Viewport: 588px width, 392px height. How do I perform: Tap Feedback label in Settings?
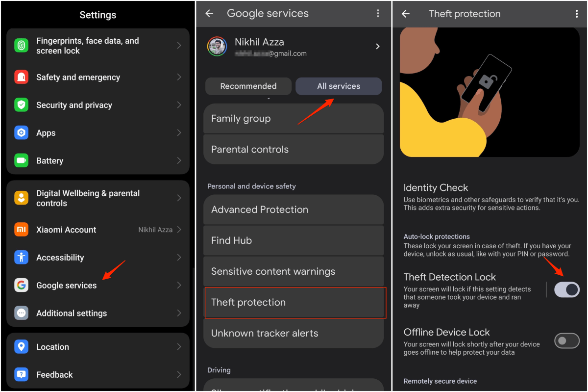54,375
